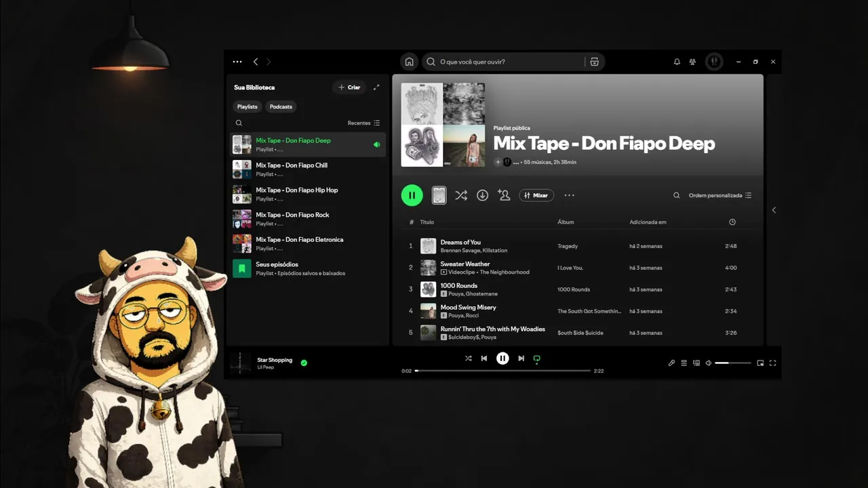
Task: Open the Lil Peep artist link in player bar
Action: [x=265, y=367]
